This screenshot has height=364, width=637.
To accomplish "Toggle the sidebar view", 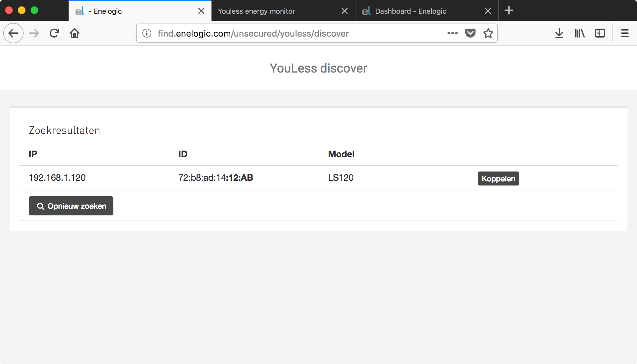I will [600, 33].
